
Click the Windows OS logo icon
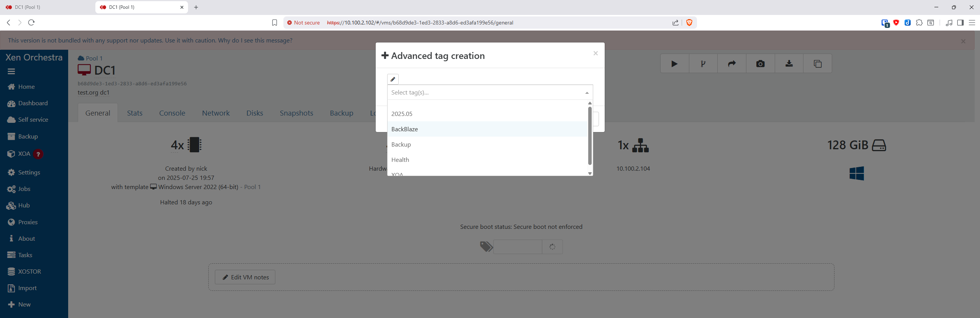click(857, 173)
